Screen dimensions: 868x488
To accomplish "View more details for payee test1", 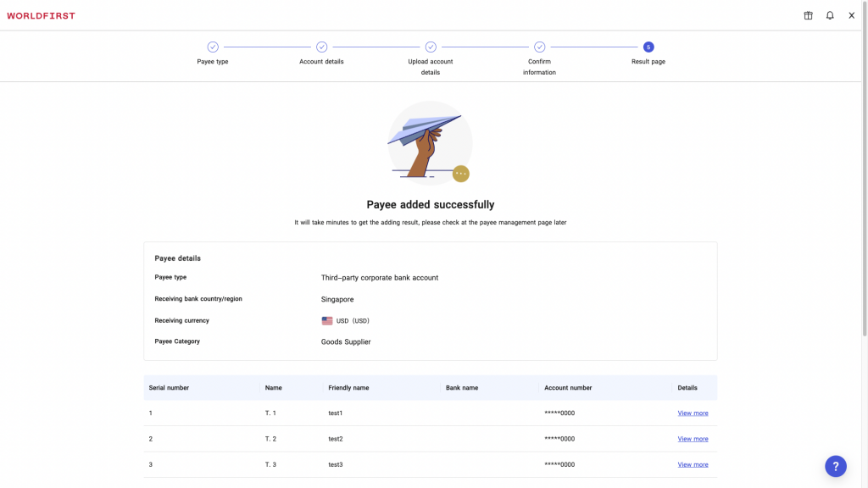I will tap(693, 413).
